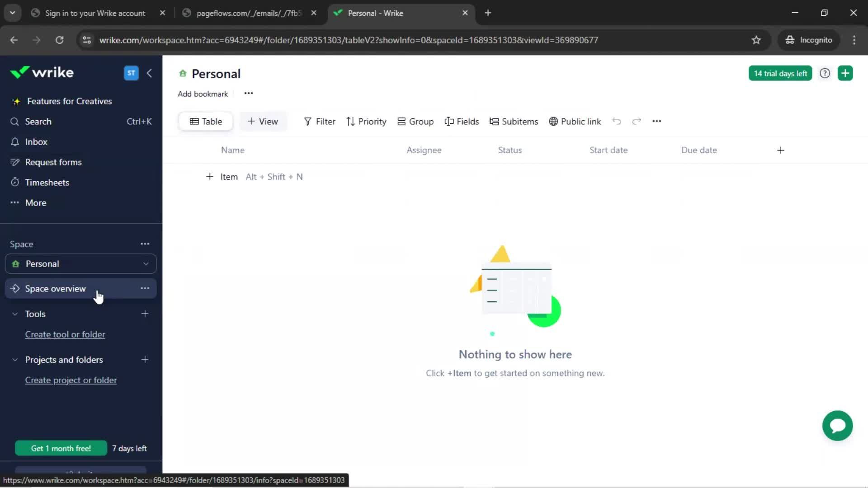
Task: Open toolbar more options ellipsis
Action: pyautogui.click(x=657, y=121)
